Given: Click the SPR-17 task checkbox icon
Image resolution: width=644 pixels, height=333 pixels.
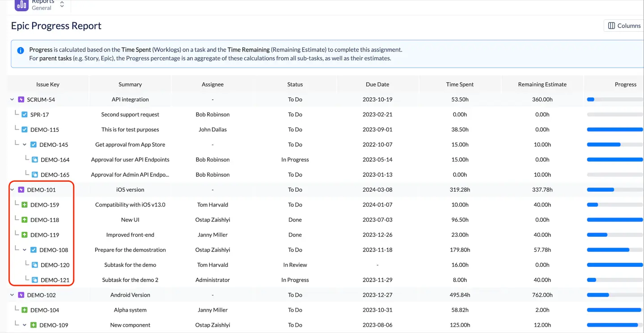Looking at the screenshot, I should click(25, 115).
